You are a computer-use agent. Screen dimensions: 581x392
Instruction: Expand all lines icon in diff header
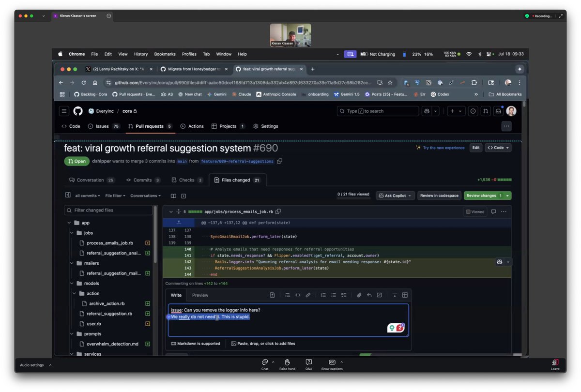click(179, 211)
